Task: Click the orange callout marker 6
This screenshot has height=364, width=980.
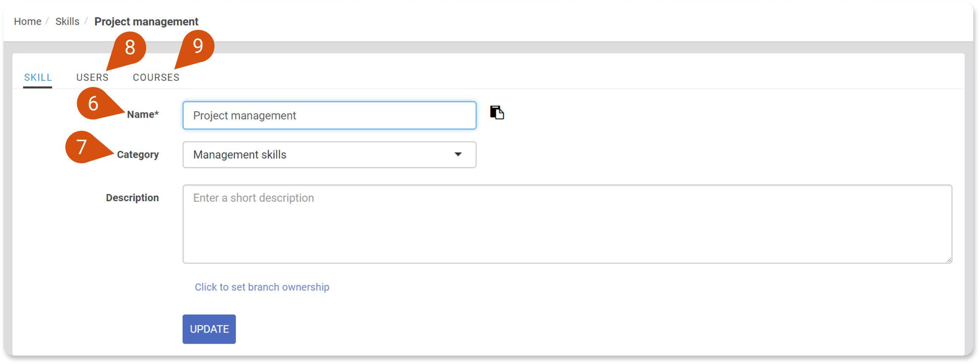Action: [x=93, y=103]
